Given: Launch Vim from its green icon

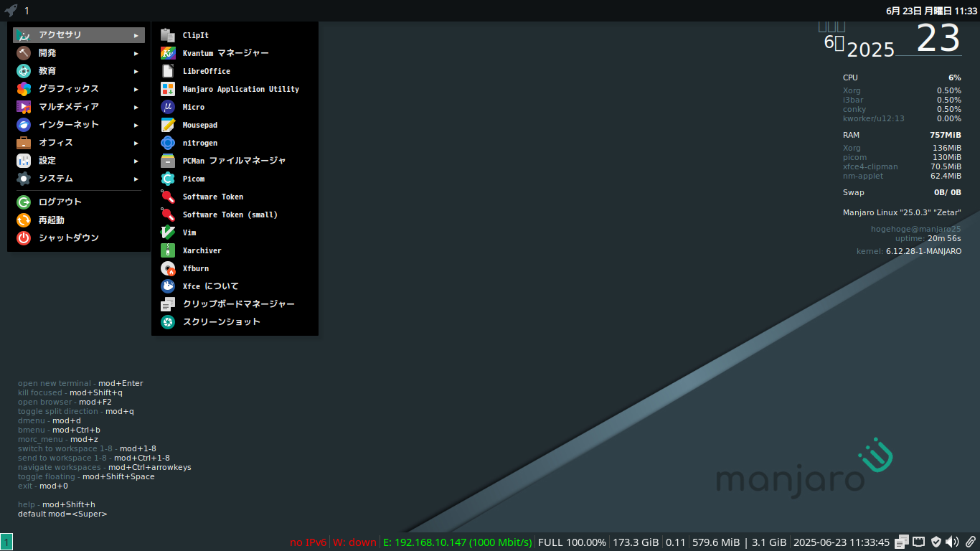Looking at the screenshot, I should (x=168, y=232).
